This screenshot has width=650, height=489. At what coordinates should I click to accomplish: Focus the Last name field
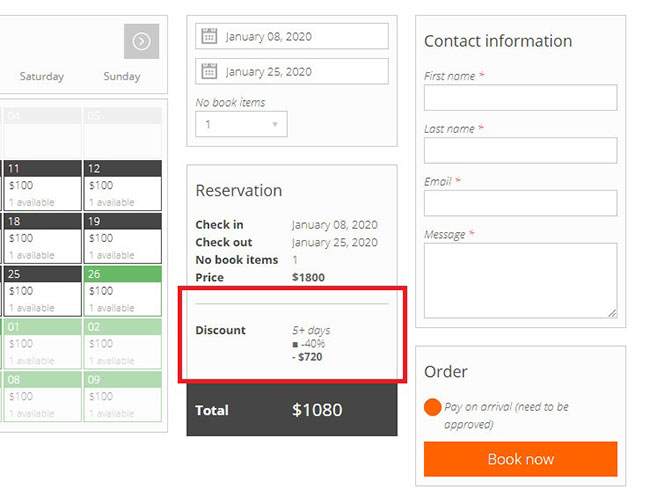[x=520, y=150]
